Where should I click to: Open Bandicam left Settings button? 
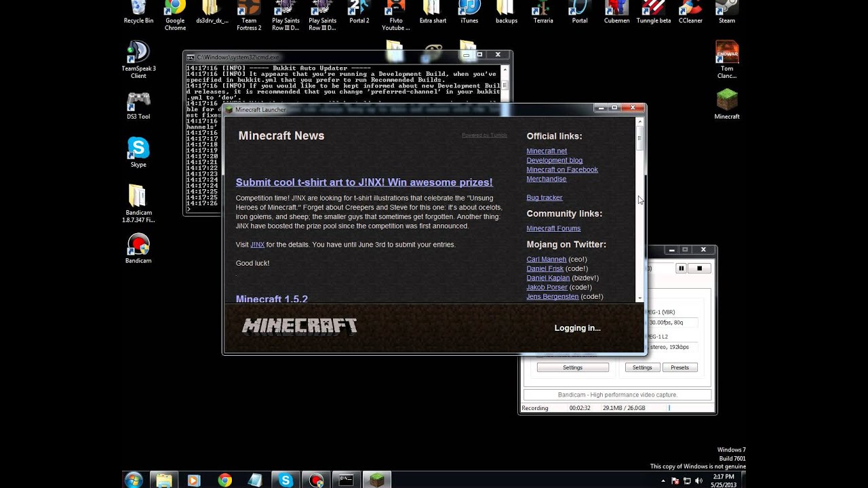tap(572, 367)
